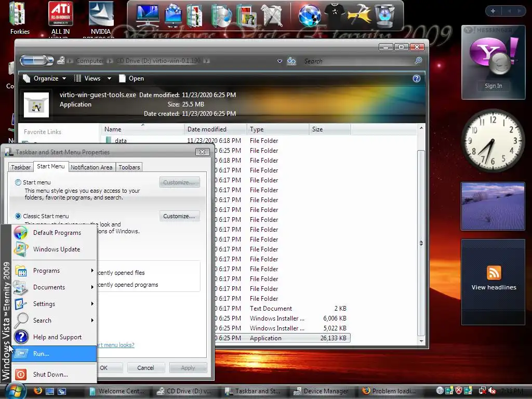The height and width of the screenshot is (399, 532).
Task: Click the red shield security tray icon
Action: (x=459, y=391)
